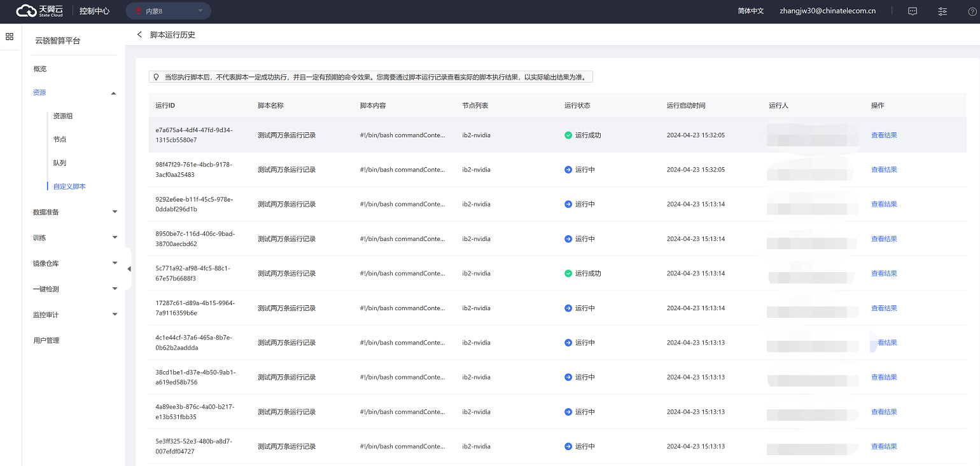Open the 节点 submenu item
980x466 pixels.
[60, 139]
